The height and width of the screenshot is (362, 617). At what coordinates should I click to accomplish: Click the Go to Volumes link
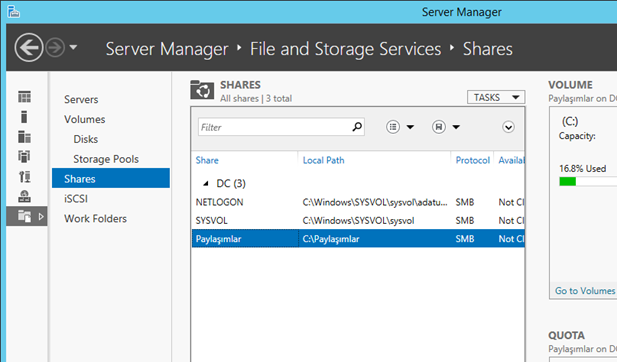point(585,291)
